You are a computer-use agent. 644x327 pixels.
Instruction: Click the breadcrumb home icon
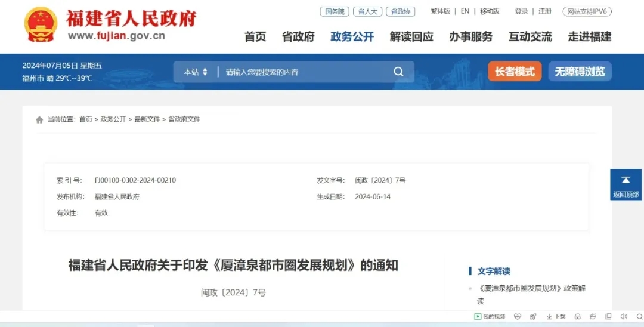tap(39, 120)
